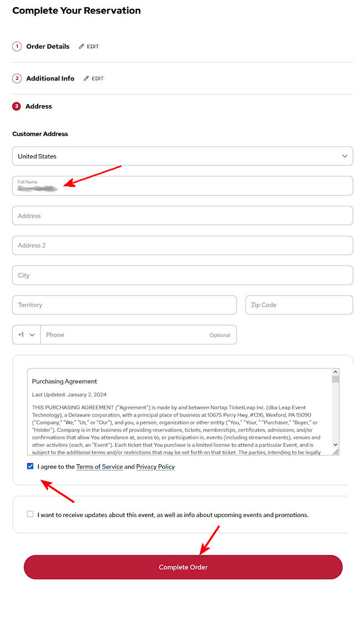
Task: Select the Address 2 input field
Action: [x=182, y=246]
